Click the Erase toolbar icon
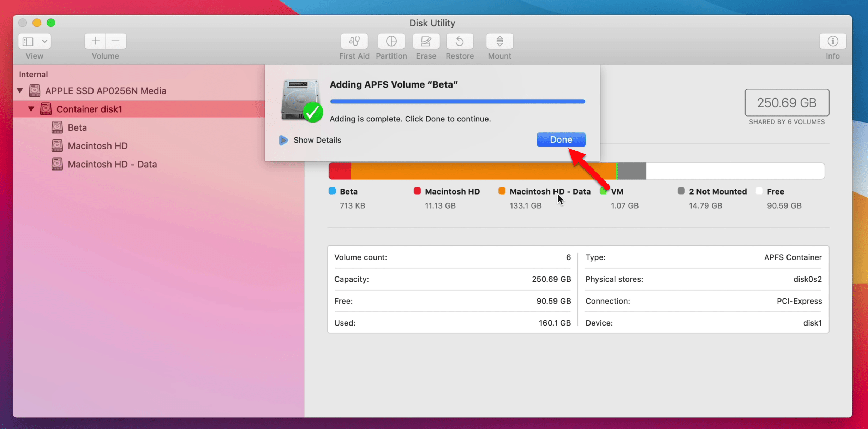This screenshot has height=429, width=868. pyautogui.click(x=426, y=41)
